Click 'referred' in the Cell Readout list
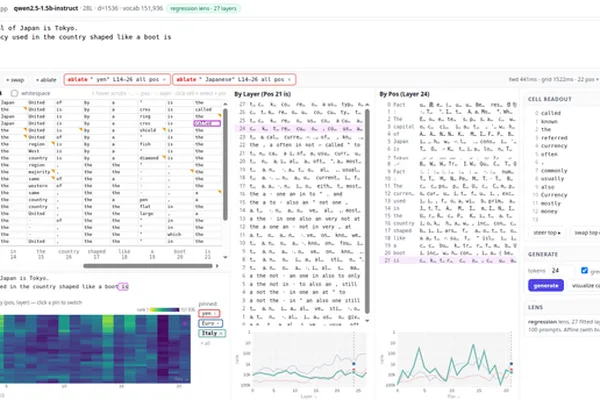The image size is (600, 400). pos(554,138)
